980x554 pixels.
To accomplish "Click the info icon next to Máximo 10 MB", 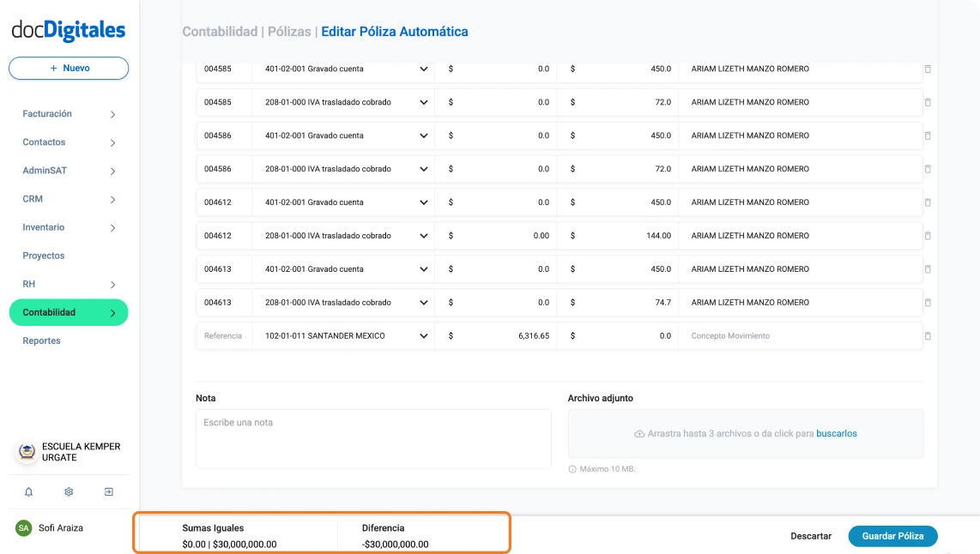I will (x=573, y=468).
